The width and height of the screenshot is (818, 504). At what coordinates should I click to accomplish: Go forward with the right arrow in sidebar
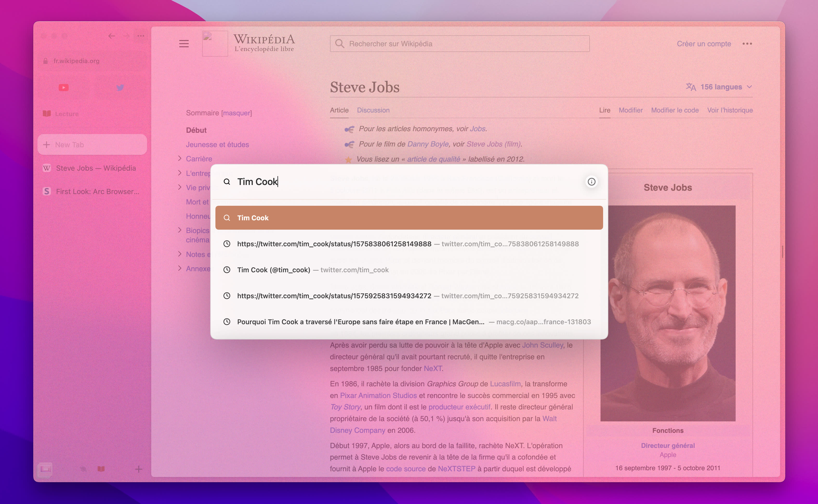click(126, 36)
